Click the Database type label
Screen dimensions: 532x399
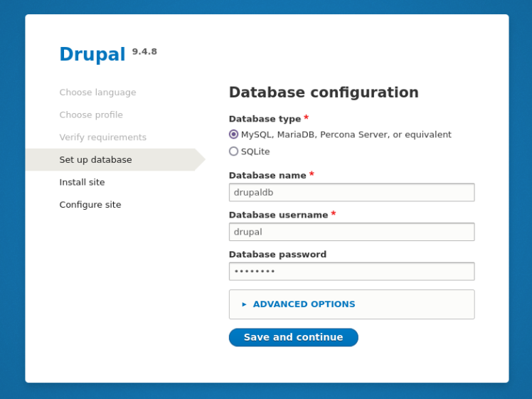[x=265, y=119]
